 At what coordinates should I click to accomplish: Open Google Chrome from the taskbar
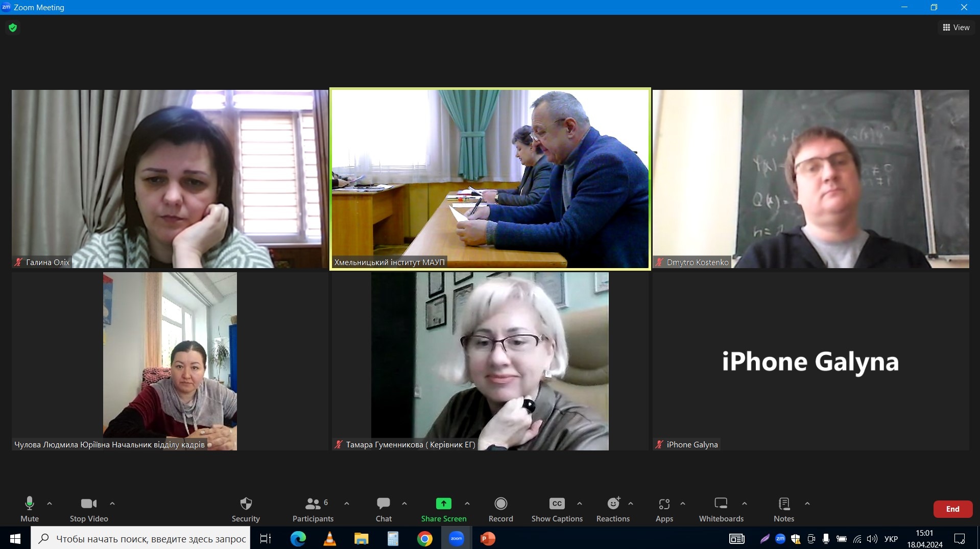click(424, 539)
